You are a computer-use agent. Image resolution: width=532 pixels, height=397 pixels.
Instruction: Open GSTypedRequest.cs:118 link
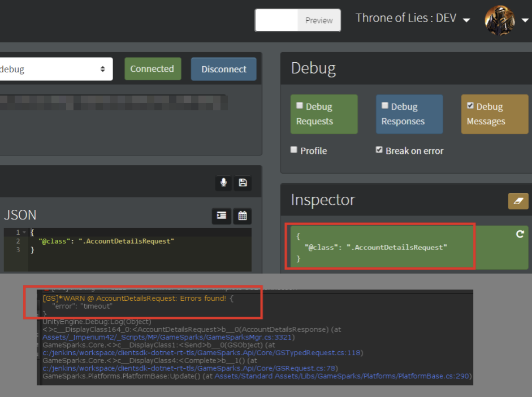tap(201, 353)
